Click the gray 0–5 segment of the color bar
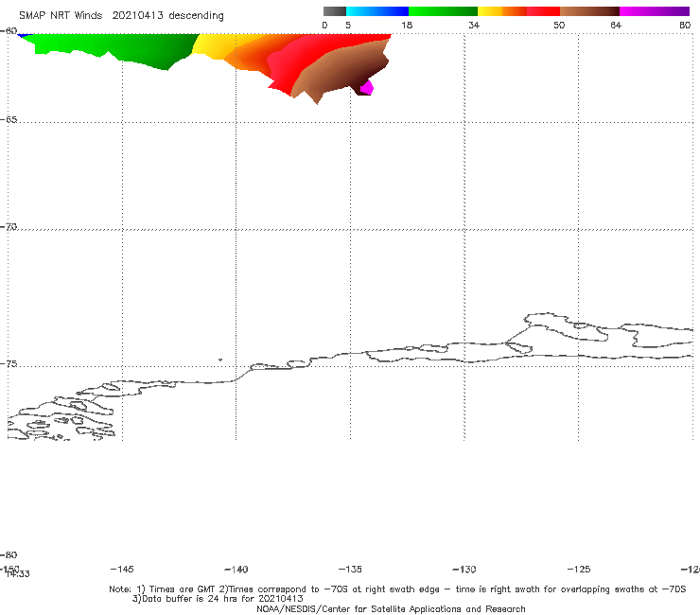Viewport: 700px width, 615px height. click(335, 11)
